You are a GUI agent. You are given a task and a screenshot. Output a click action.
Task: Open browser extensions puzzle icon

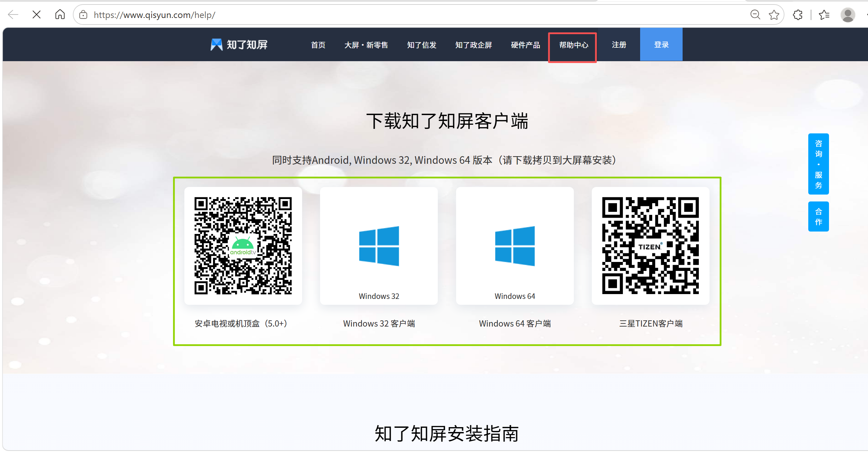click(x=798, y=15)
